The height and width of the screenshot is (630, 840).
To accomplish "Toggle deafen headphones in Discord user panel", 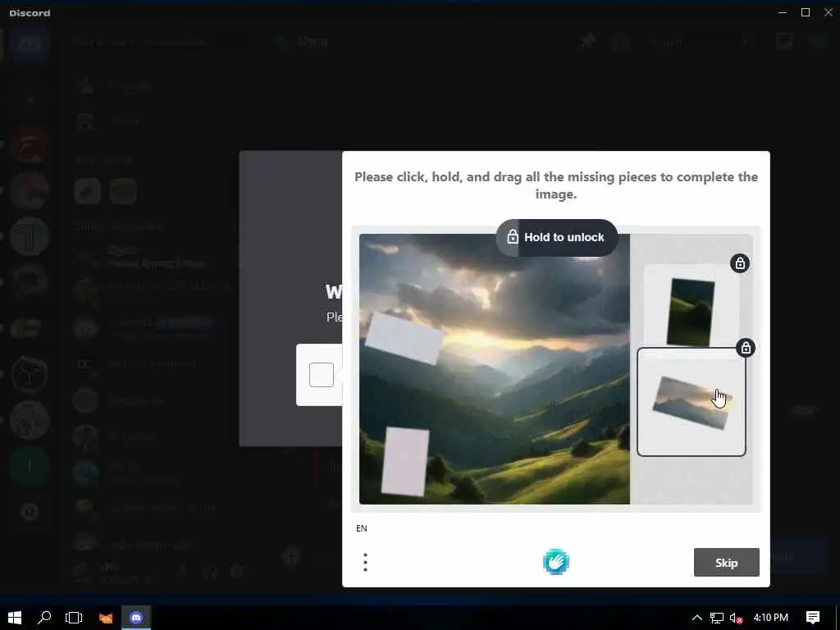I will (210, 571).
